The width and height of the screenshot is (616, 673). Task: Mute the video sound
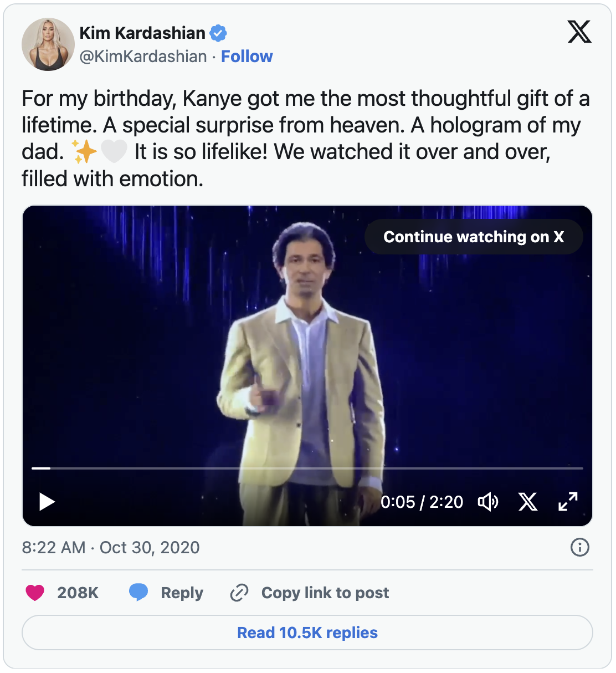pyautogui.click(x=488, y=502)
